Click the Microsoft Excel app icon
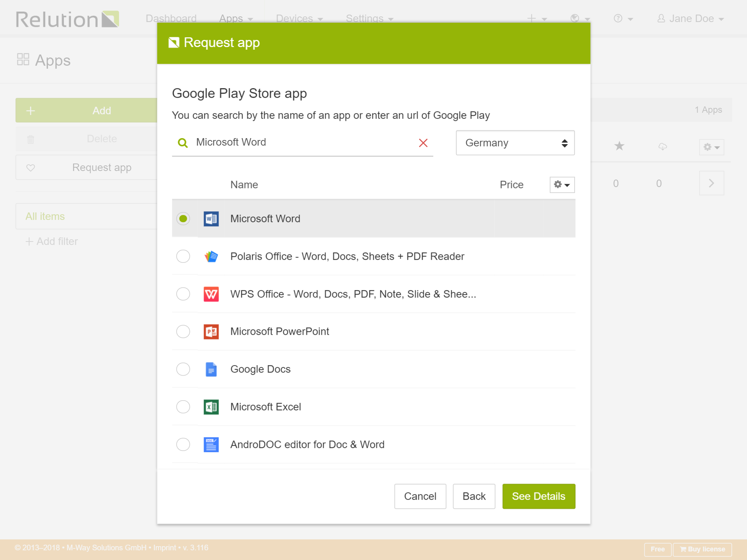The width and height of the screenshot is (747, 560). [x=211, y=407]
